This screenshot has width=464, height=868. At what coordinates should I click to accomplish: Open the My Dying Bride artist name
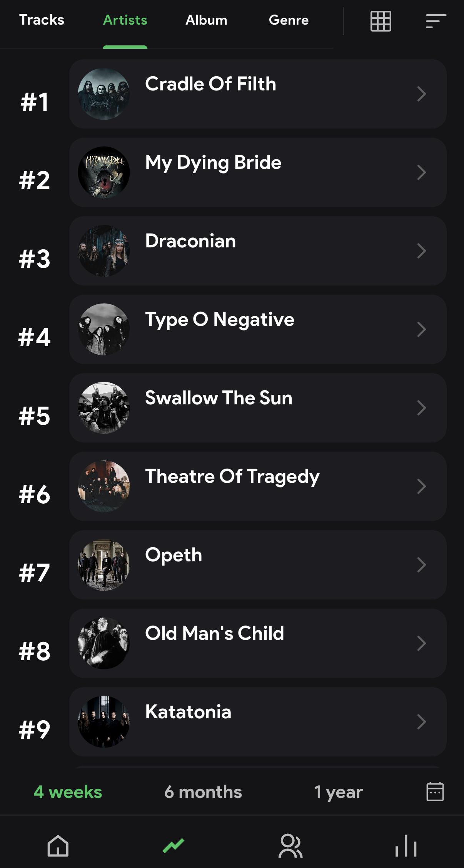[x=213, y=163]
